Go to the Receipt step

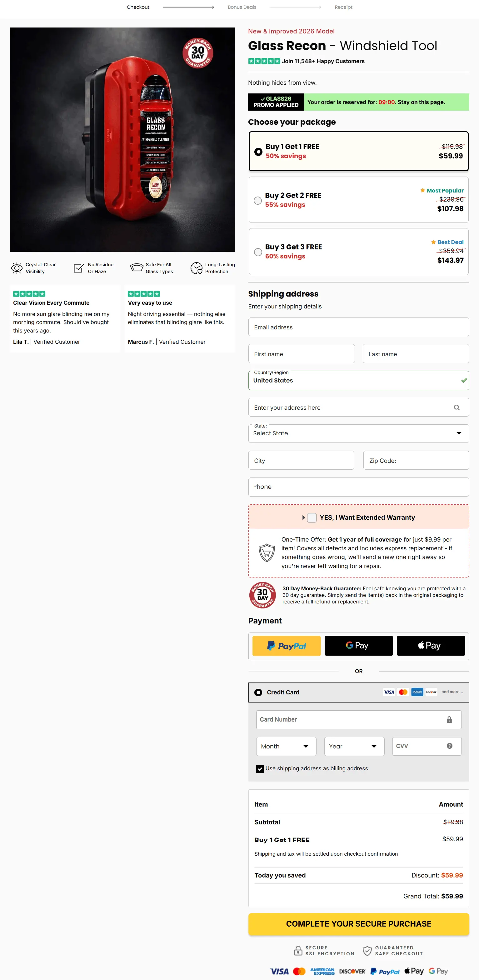pos(344,7)
